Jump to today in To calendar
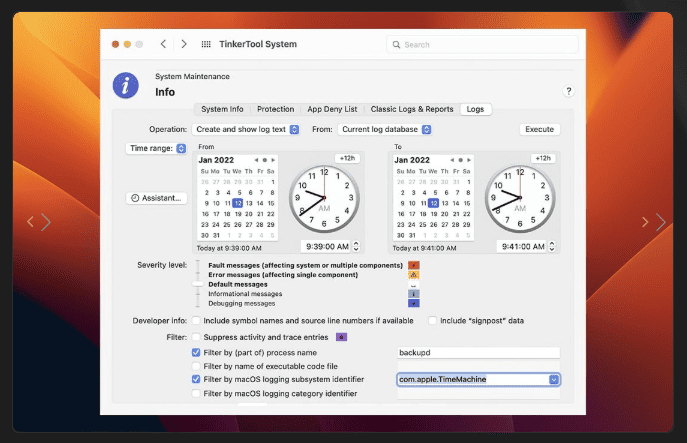This screenshot has height=443, width=687. coord(460,160)
